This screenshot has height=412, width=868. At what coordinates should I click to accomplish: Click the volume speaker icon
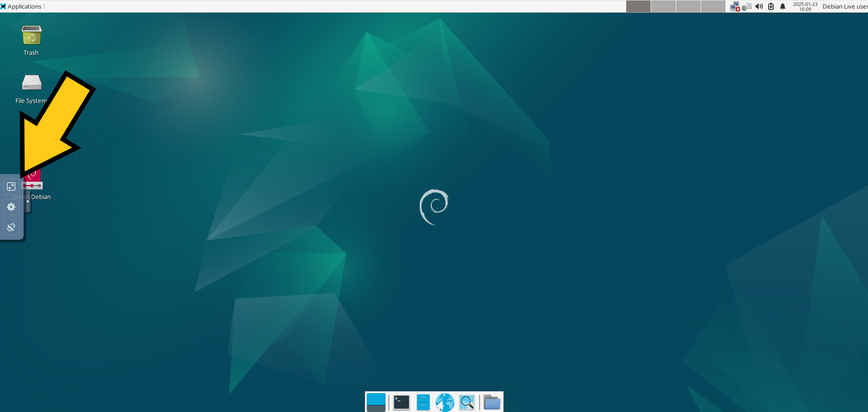coord(759,6)
